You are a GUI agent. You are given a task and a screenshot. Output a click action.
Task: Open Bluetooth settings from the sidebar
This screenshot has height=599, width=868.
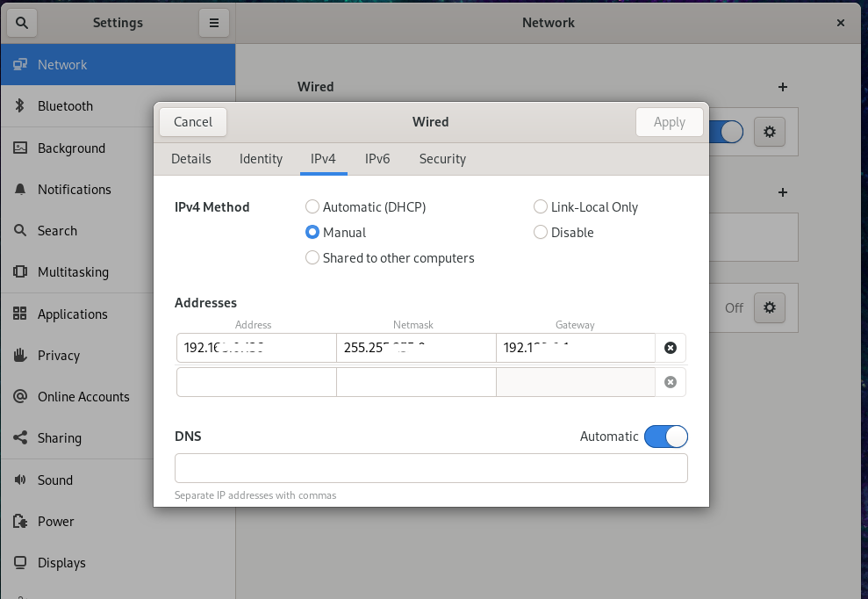click(x=68, y=105)
